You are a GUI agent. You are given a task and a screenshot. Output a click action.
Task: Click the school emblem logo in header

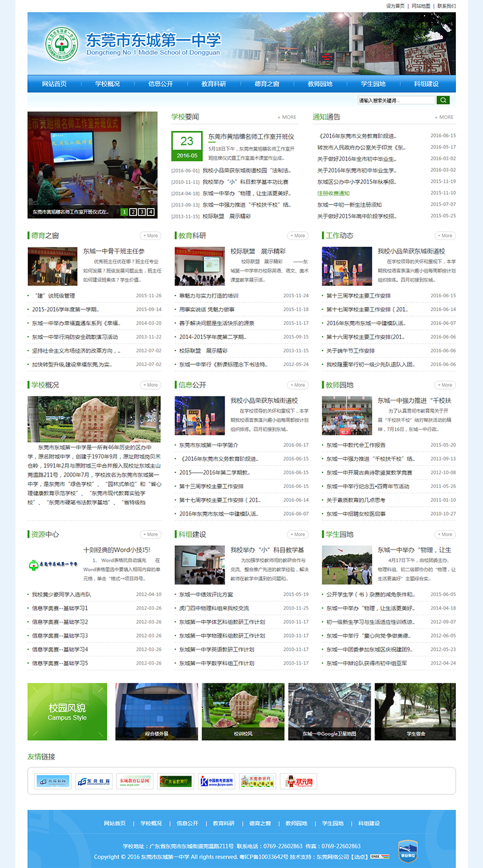coord(60,44)
